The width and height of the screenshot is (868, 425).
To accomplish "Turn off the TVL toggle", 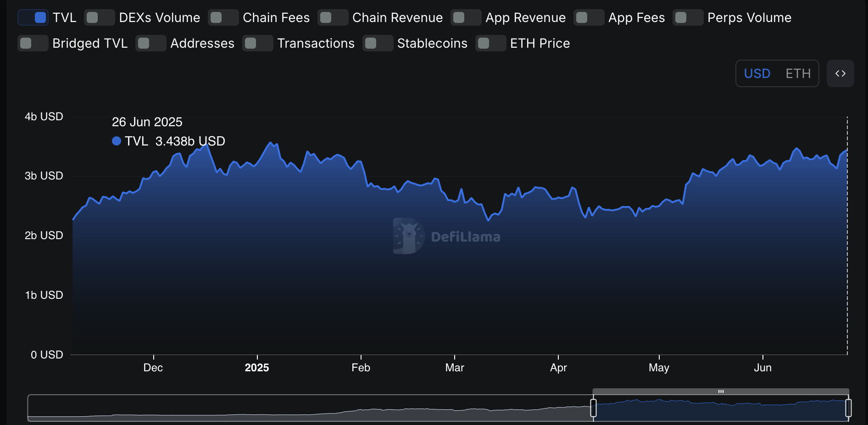I will (33, 17).
